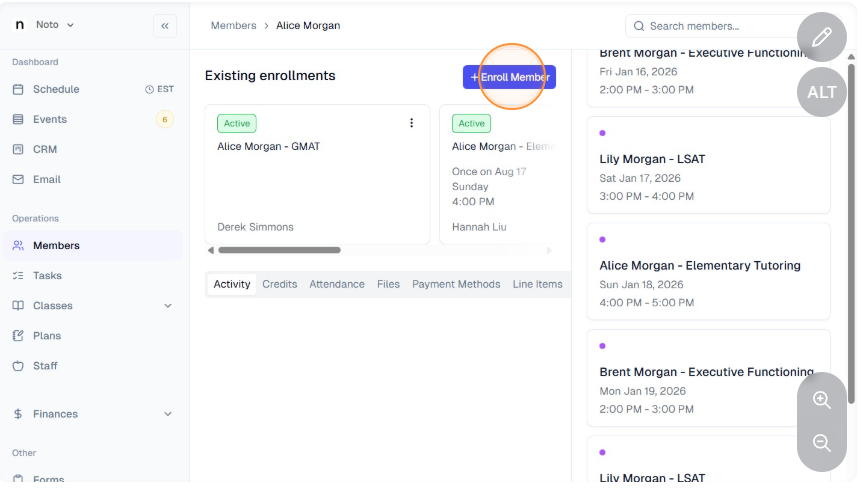Click the Plans edit icon
This screenshot has width=862, height=491.
(18, 335)
